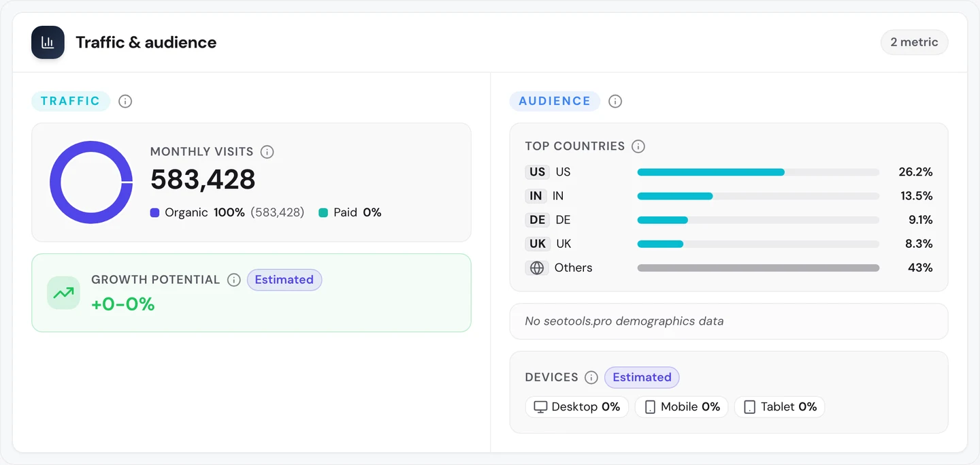Click the info icon next to AUDIENCE

point(615,101)
